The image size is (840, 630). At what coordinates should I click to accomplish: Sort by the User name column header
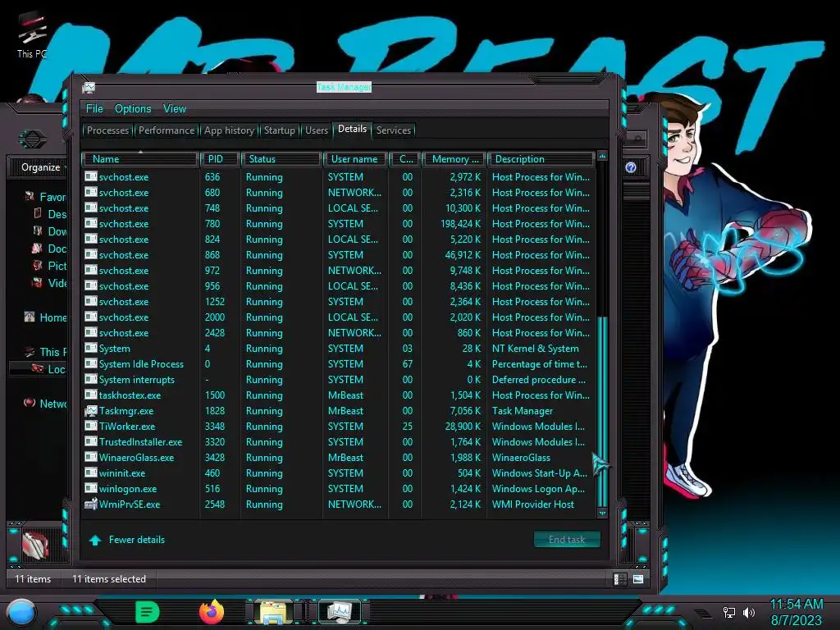(x=354, y=159)
